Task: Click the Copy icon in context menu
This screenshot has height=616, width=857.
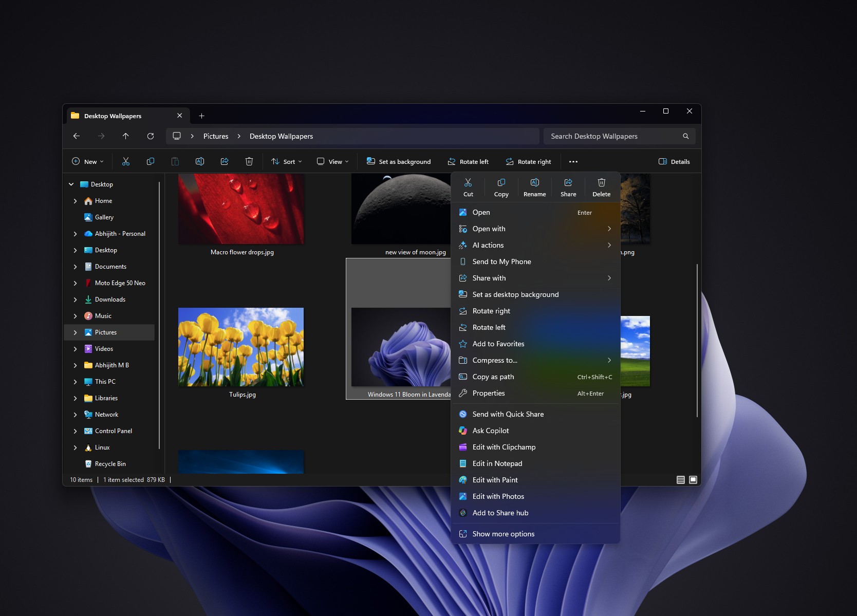Action: (x=501, y=182)
